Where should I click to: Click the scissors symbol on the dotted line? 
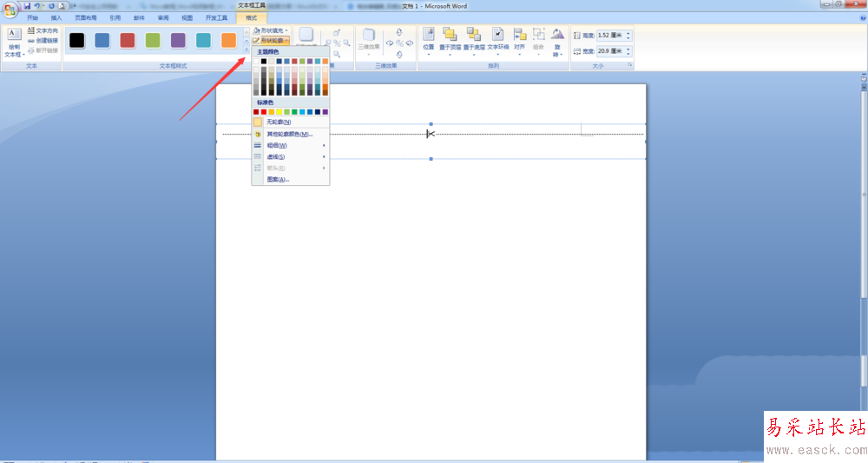[431, 134]
